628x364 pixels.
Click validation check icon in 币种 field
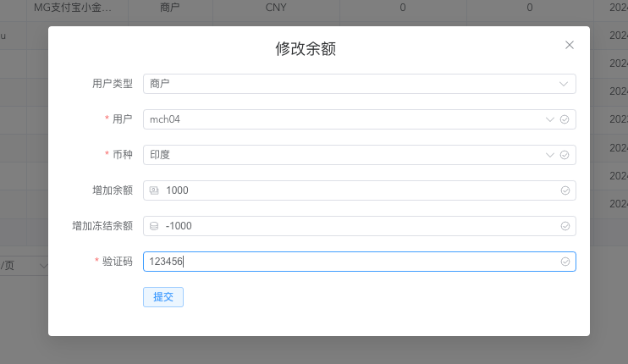pos(565,155)
